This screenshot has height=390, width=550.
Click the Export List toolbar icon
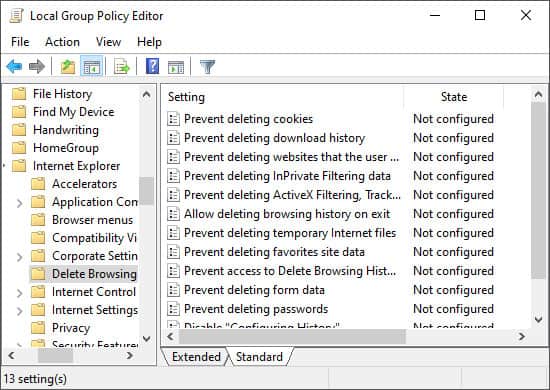click(x=122, y=66)
